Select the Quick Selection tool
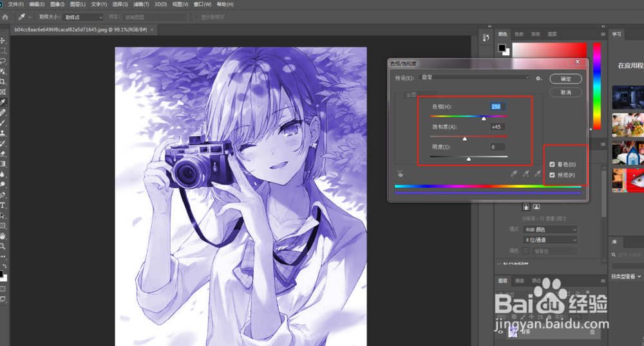The width and height of the screenshot is (644, 346). tap(3, 71)
